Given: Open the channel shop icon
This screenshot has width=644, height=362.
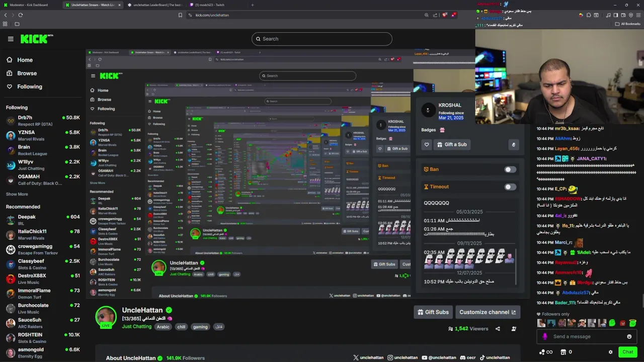Looking at the screenshot, I should tap(563, 352).
